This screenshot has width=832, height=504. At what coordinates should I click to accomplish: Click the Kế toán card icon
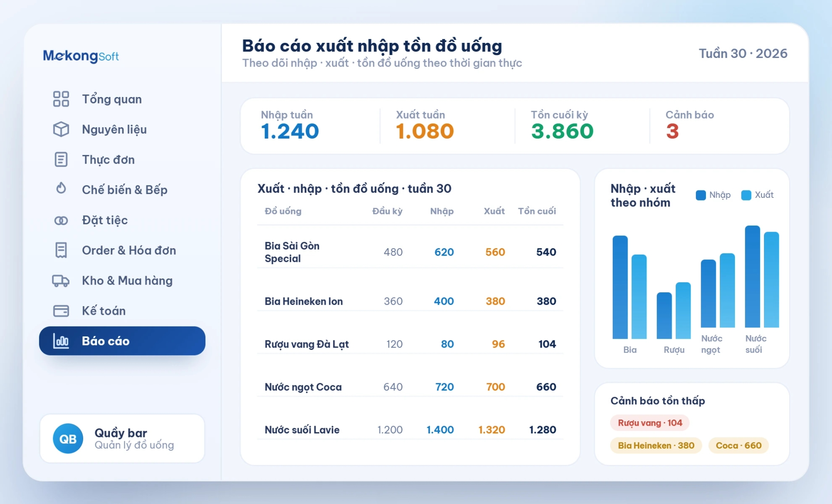[x=61, y=311]
